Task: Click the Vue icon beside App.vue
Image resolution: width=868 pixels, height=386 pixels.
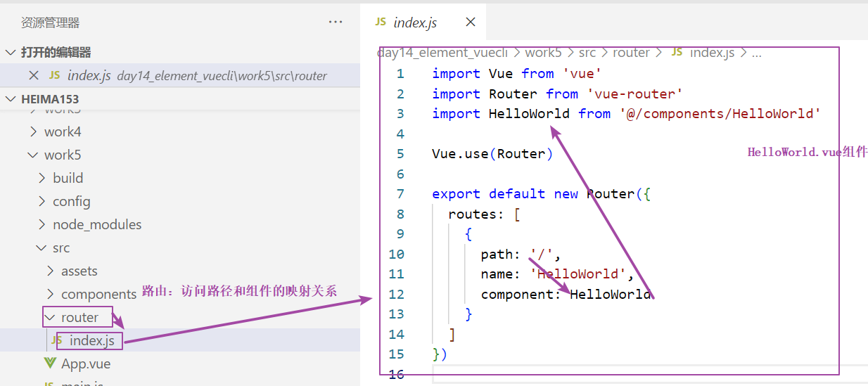Action: [x=49, y=364]
